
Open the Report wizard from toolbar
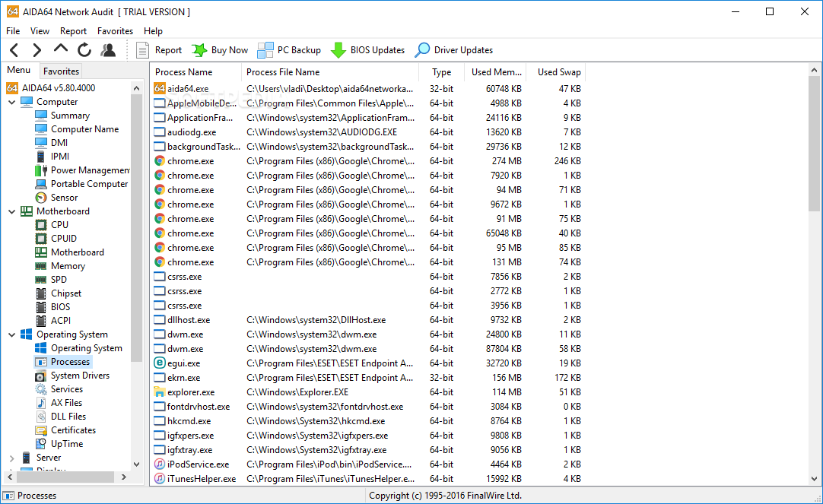[158, 50]
